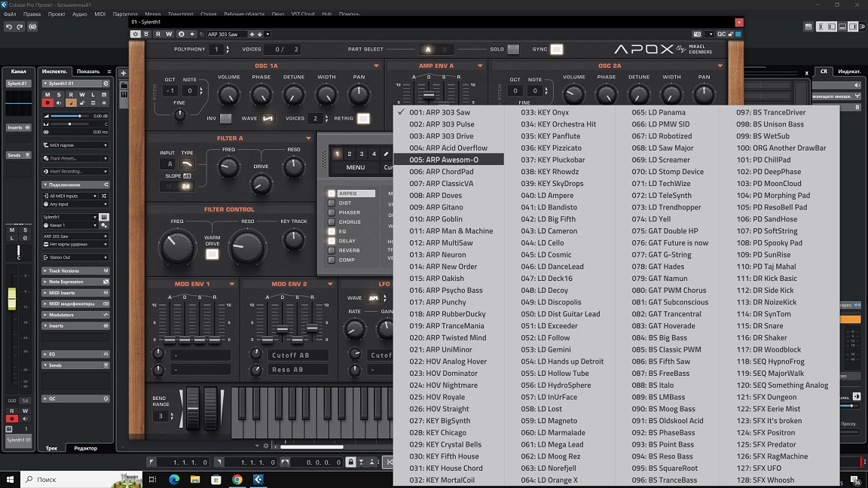Click the LFO wave shape icon
The height and width of the screenshot is (488, 868).
(374, 297)
